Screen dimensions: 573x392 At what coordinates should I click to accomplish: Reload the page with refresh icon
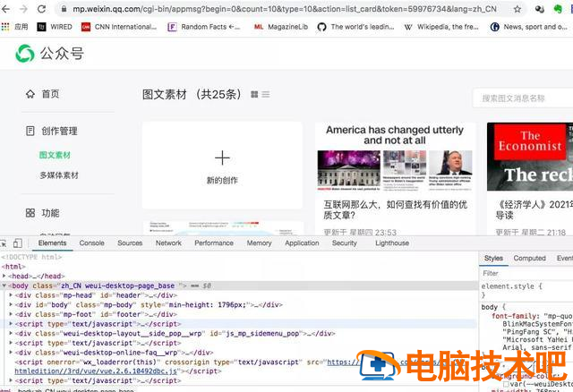(x=42, y=9)
